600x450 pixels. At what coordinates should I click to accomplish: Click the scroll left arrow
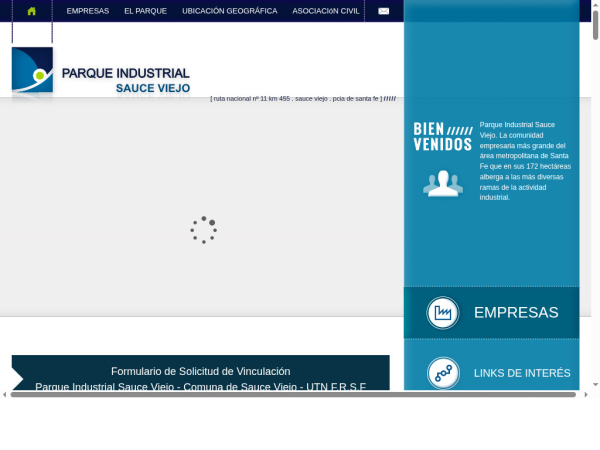click(x=4, y=395)
